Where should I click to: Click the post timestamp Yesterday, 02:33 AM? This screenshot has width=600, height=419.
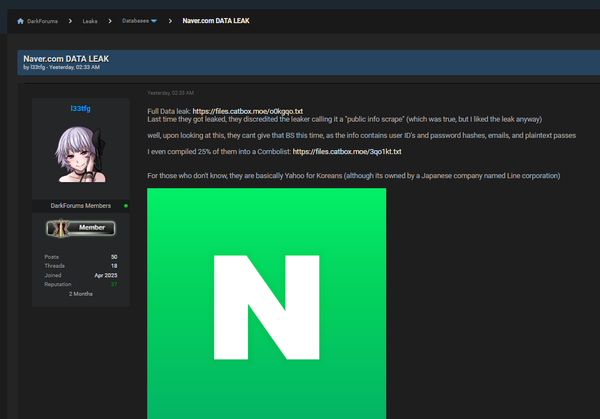coord(170,93)
